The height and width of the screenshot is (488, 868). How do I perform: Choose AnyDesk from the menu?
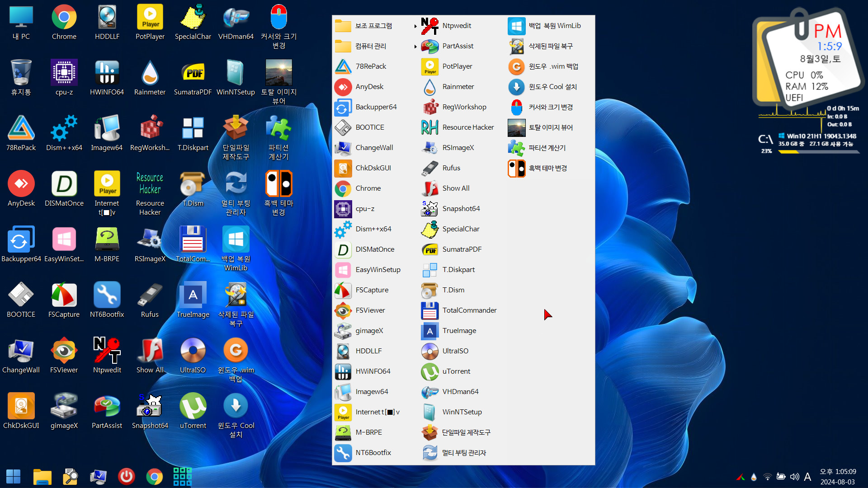pos(375,87)
